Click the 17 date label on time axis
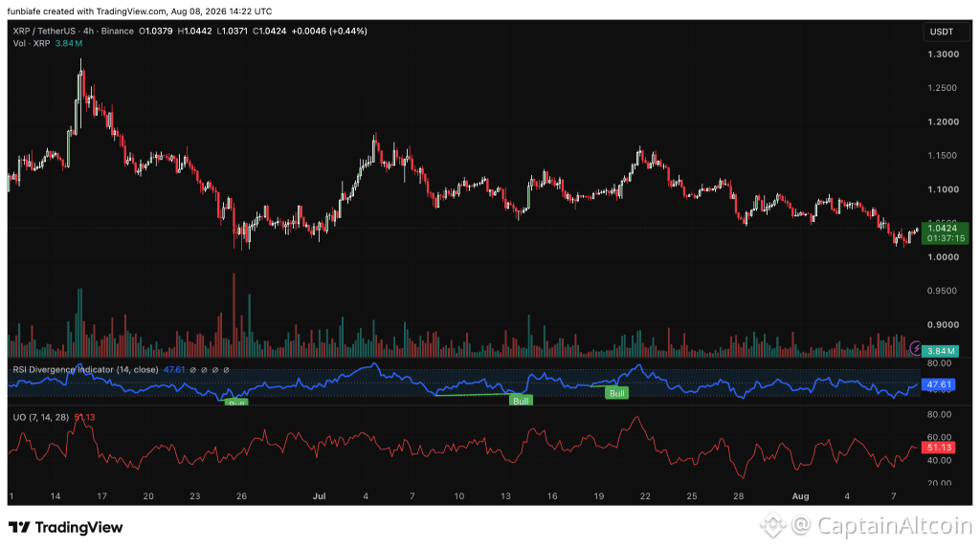The image size is (980, 549). [101, 496]
